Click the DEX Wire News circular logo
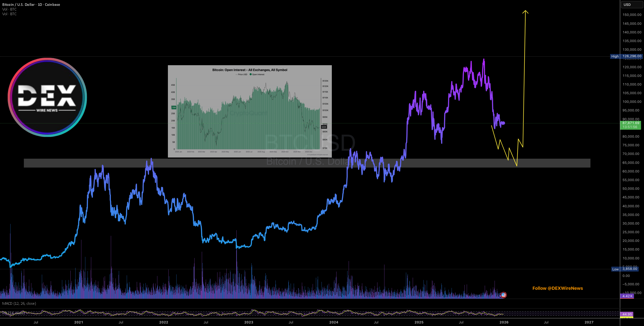Image resolution: width=644 pixels, height=326 pixels. [47, 97]
